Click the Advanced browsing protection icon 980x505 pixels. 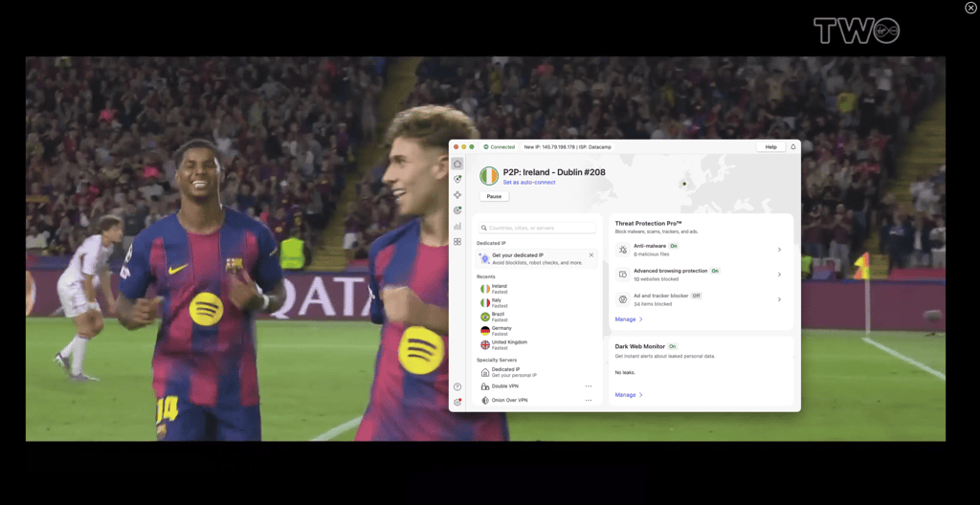coord(622,274)
